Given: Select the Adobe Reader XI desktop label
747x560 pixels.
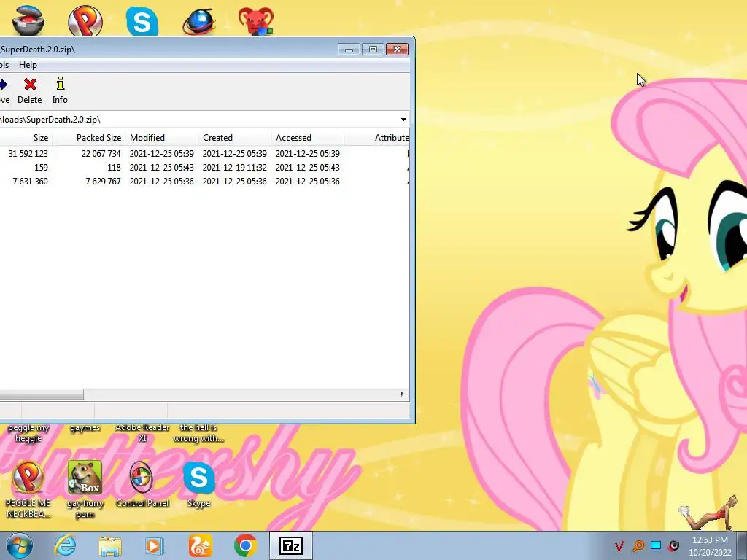Looking at the screenshot, I should click(x=142, y=433).
